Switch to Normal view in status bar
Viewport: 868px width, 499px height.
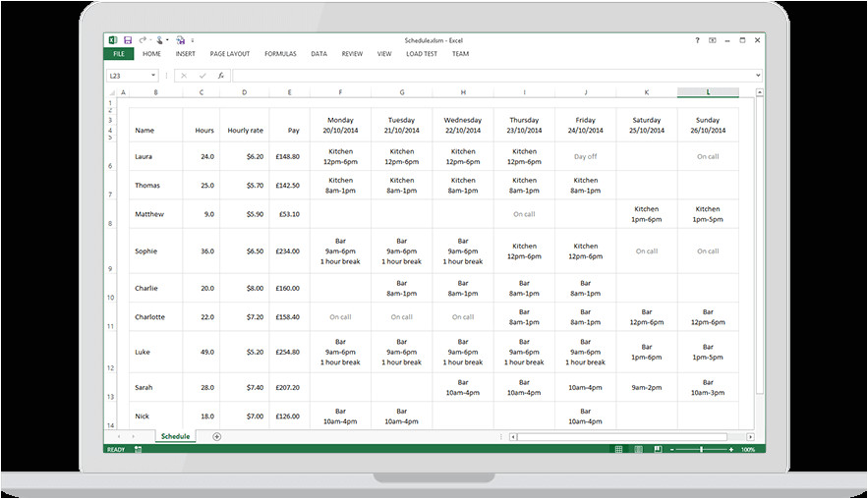[621, 449]
